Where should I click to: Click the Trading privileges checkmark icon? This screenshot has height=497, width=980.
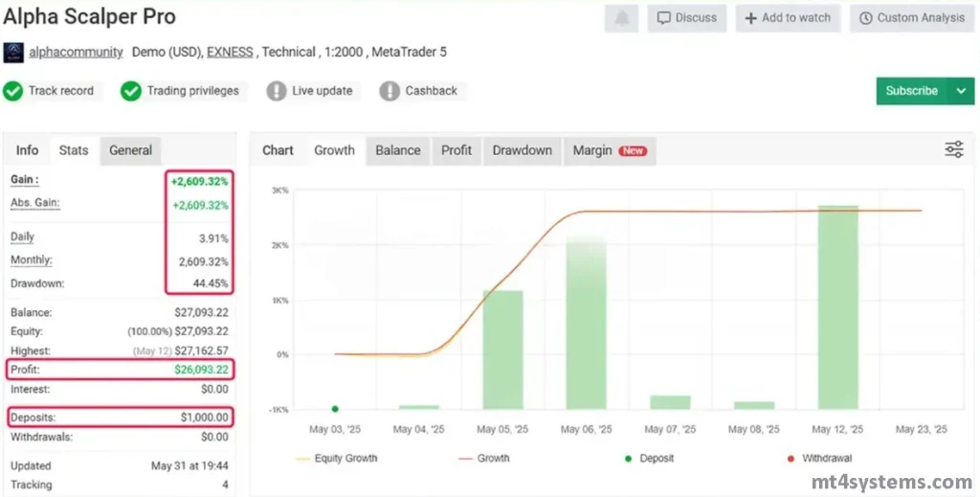[x=131, y=91]
